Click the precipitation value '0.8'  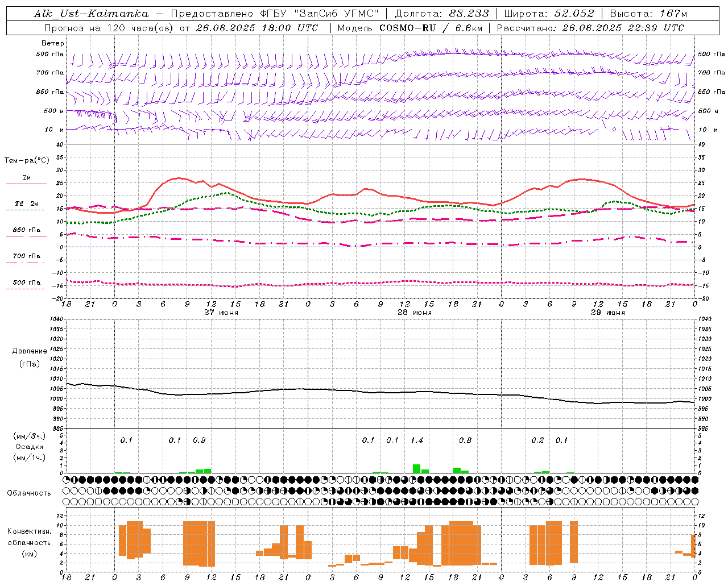pyautogui.click(x=465, y=440)
